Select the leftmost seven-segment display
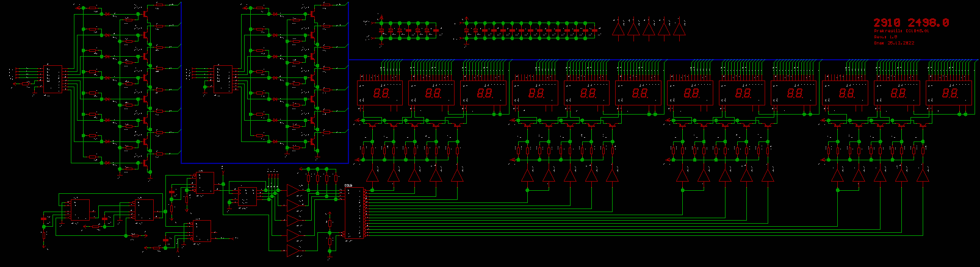 pos(380,93)
